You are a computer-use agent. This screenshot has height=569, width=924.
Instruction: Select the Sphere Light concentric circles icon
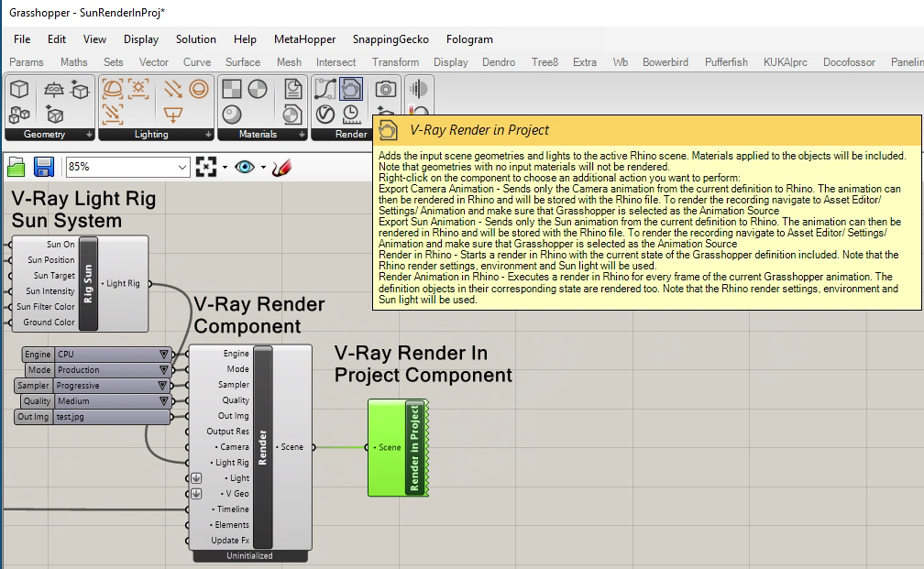click(199, 90)
